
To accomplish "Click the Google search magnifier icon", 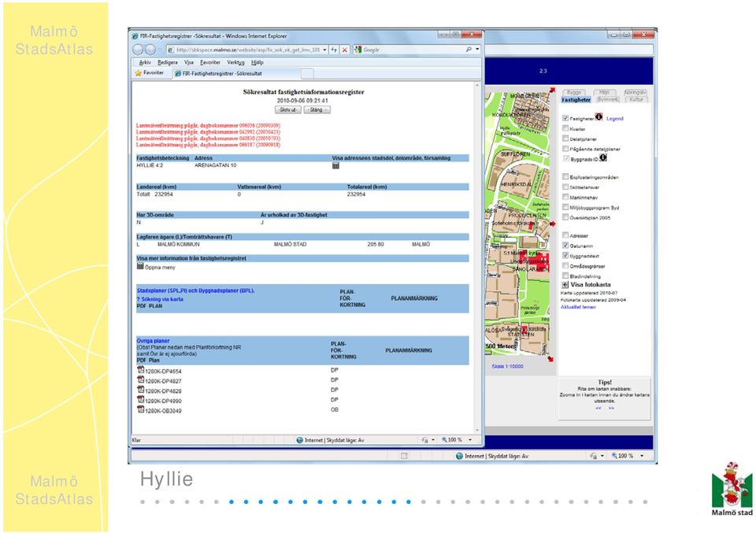I will pos(468,50).
